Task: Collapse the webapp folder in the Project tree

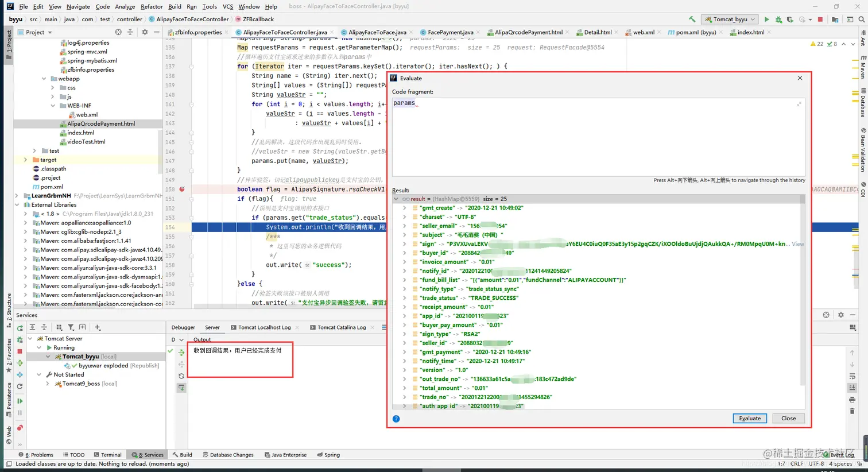Action: tap(44, 79)
